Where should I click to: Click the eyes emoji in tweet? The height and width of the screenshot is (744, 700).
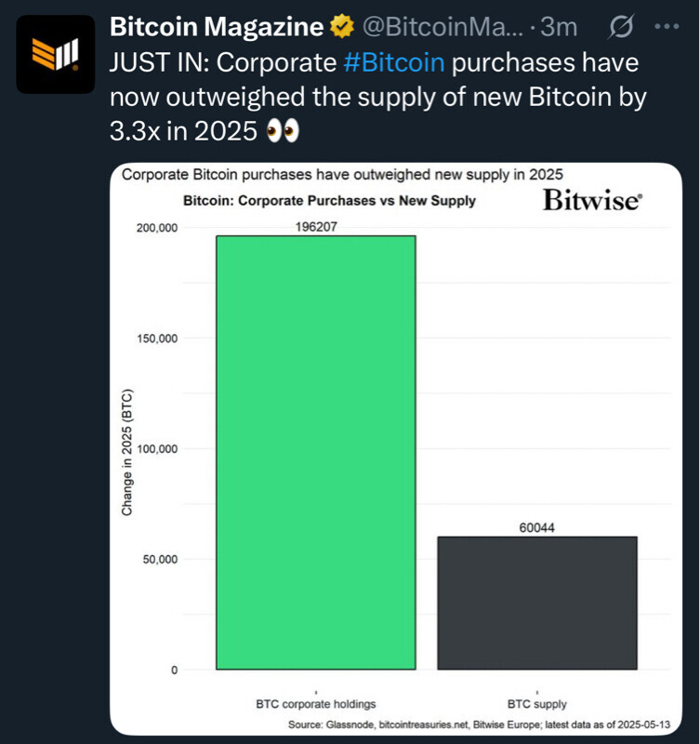point(283,131)
